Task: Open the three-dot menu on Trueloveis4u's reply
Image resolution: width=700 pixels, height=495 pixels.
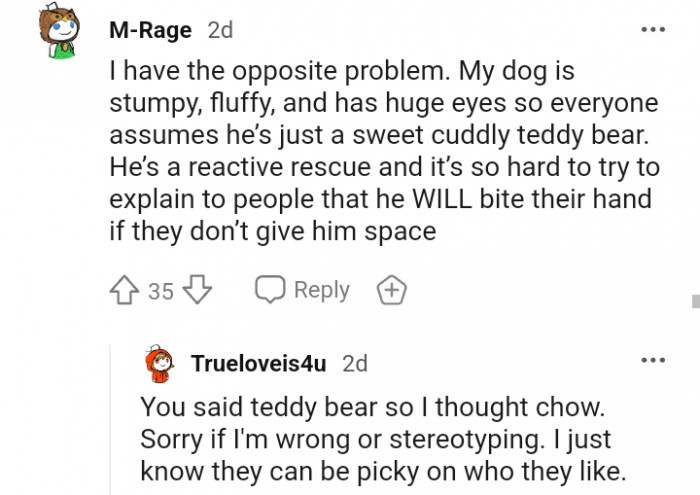Action: (x=653, y=360)
